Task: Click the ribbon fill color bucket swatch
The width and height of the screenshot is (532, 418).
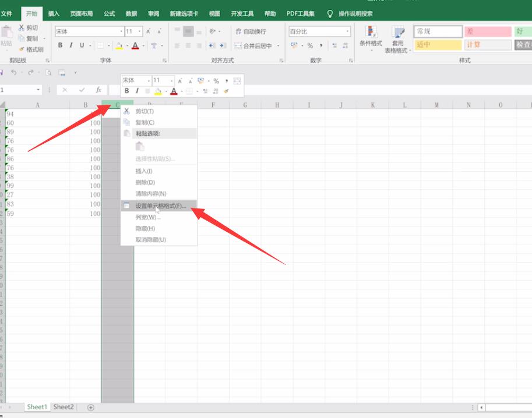Action: tap(119, 45)
